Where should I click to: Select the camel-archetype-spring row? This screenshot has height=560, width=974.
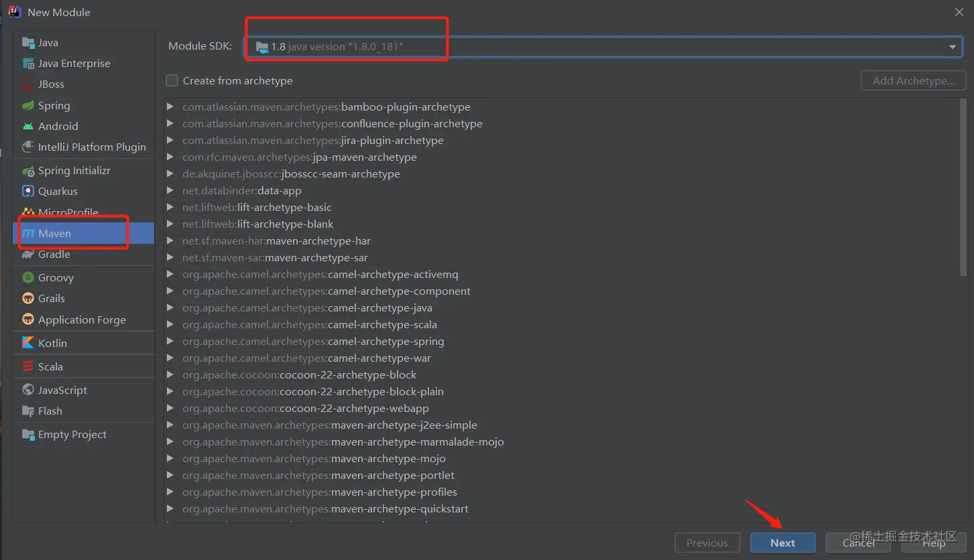(x=562, y=342)
